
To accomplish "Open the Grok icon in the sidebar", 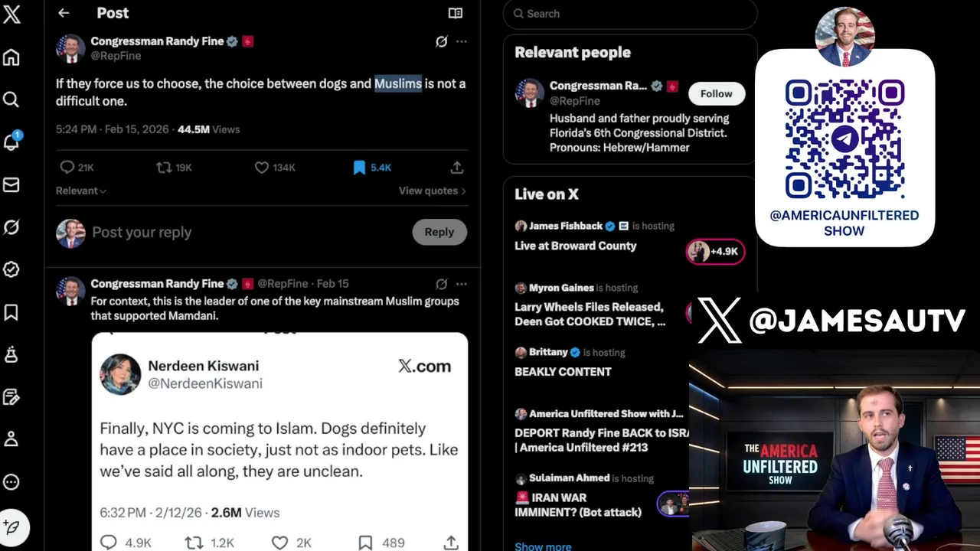I will (11, 227).
